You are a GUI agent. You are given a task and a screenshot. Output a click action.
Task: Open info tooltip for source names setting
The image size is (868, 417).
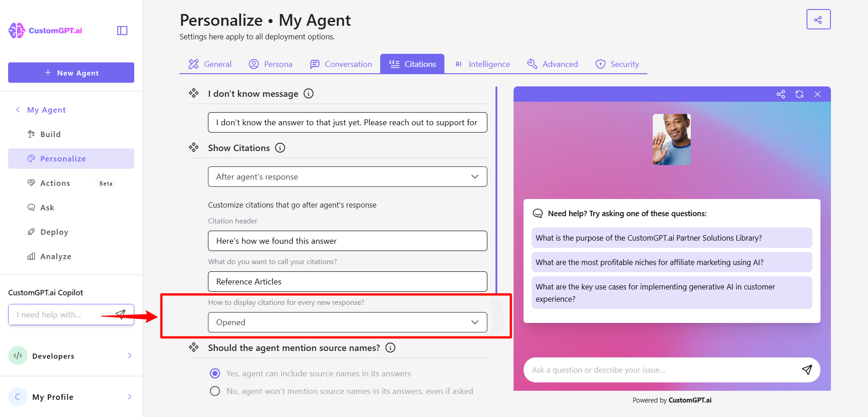tap(390, 348)
